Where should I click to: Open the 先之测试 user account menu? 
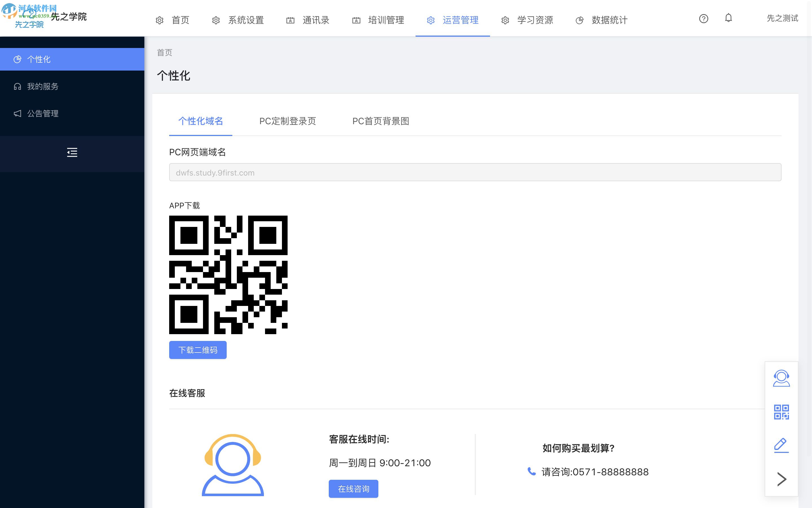point(782,18)
